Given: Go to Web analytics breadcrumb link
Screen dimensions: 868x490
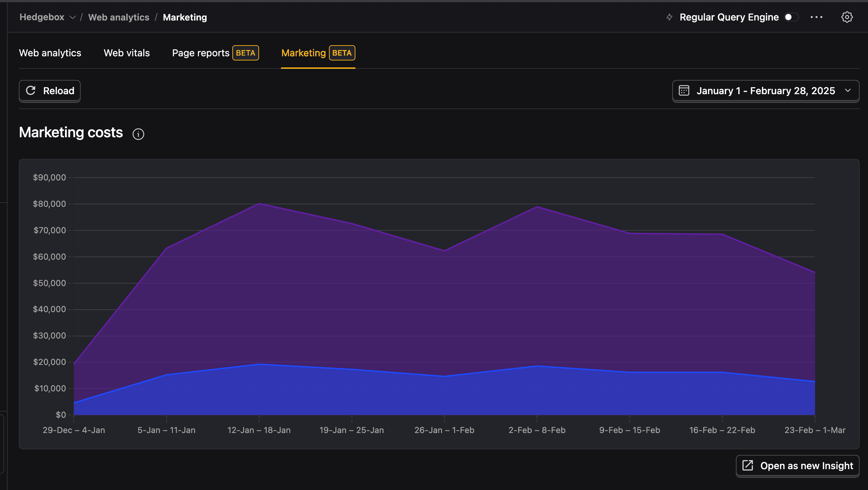Looking at the screenshot, I should pos(119,17).
